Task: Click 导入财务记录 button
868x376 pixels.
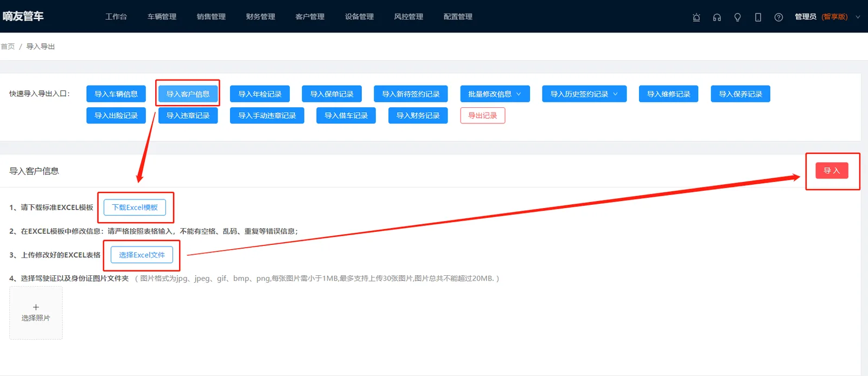Action: coord(418,115)
